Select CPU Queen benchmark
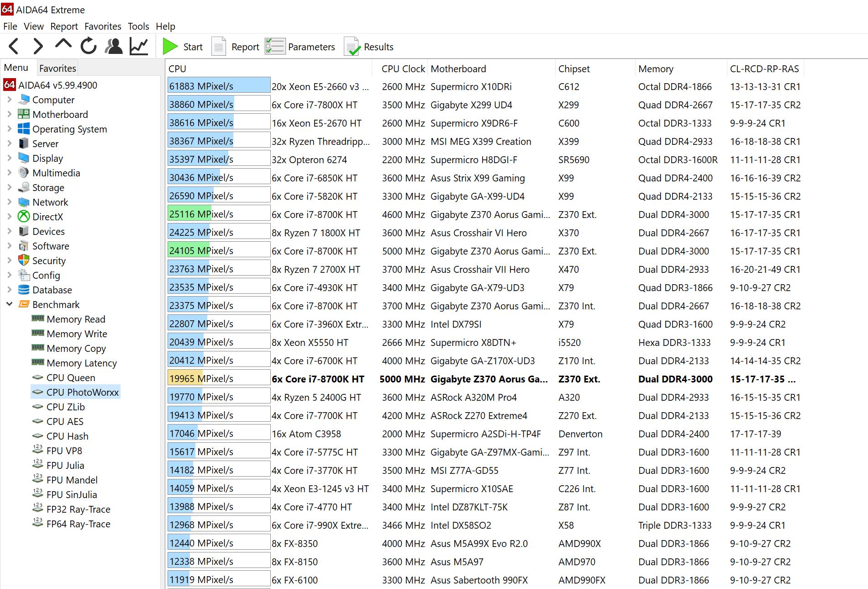The image size is (868, 589). [x=71, y=377]
